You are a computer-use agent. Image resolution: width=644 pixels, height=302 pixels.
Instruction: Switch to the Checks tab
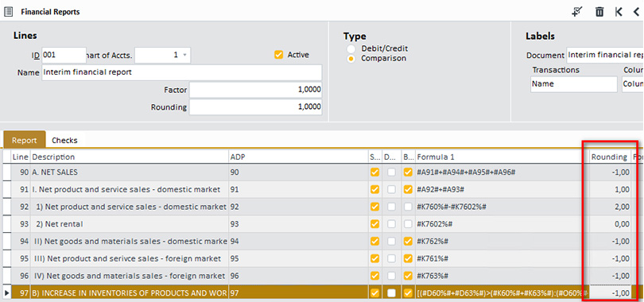(x=64, y=140)
